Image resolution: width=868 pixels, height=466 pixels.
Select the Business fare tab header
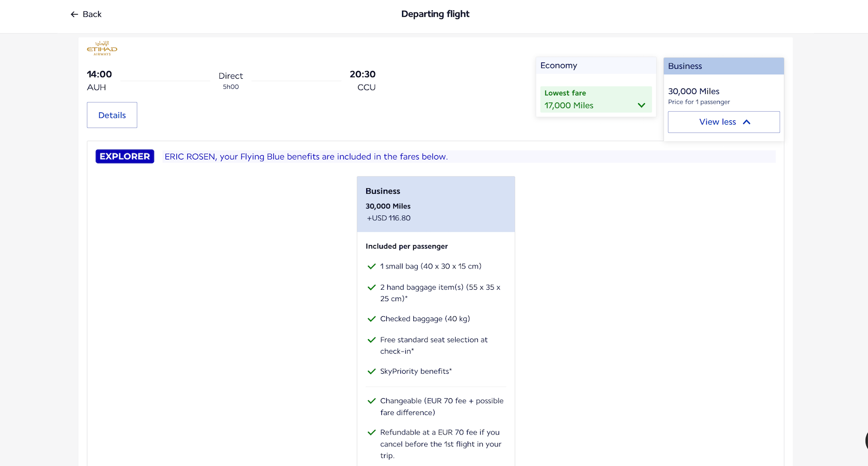tap(724, 66)
